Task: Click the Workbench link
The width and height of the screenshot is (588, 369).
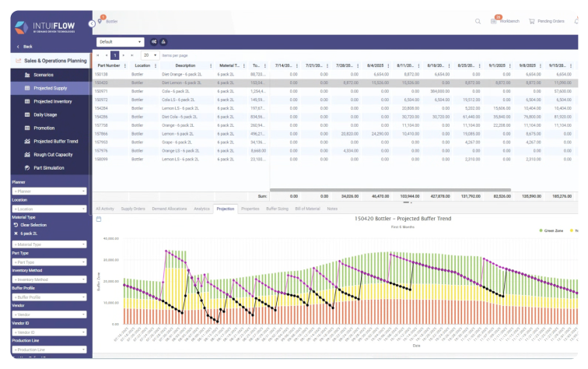Action: tap(509, 21)
